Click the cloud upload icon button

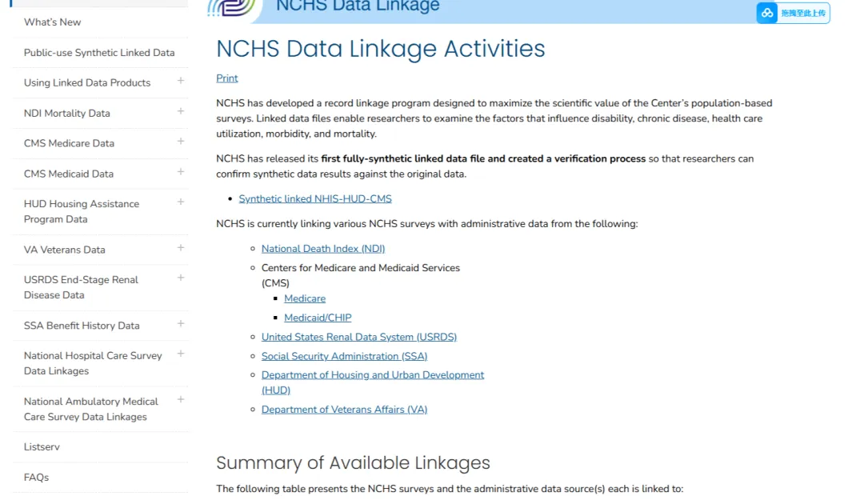point(766,13)
